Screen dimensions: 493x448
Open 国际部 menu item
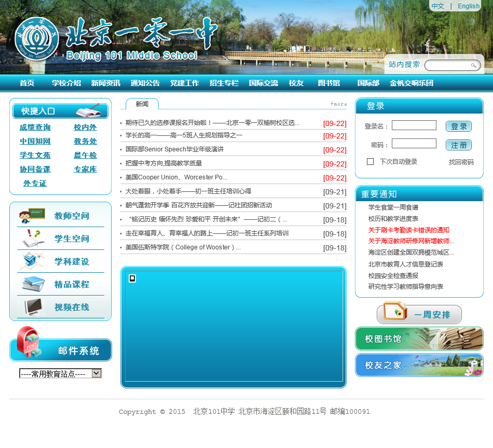368,83
